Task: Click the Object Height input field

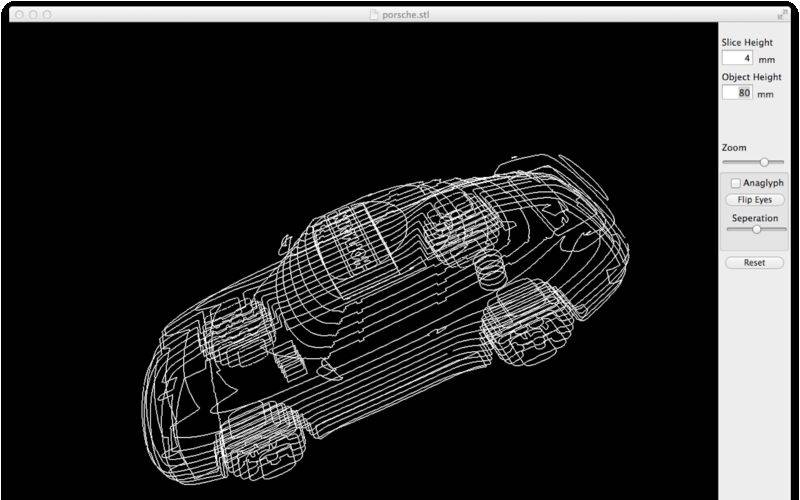Action: (x=738, y=93)
